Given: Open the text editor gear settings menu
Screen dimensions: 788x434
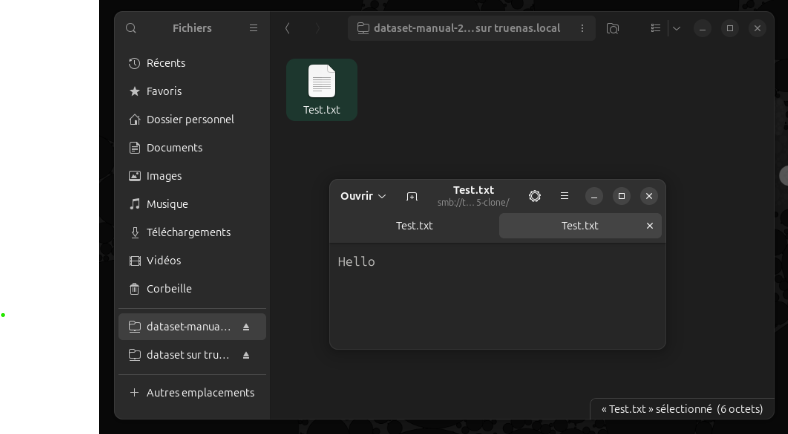Looking at the screenshot, I should [535, 196].
